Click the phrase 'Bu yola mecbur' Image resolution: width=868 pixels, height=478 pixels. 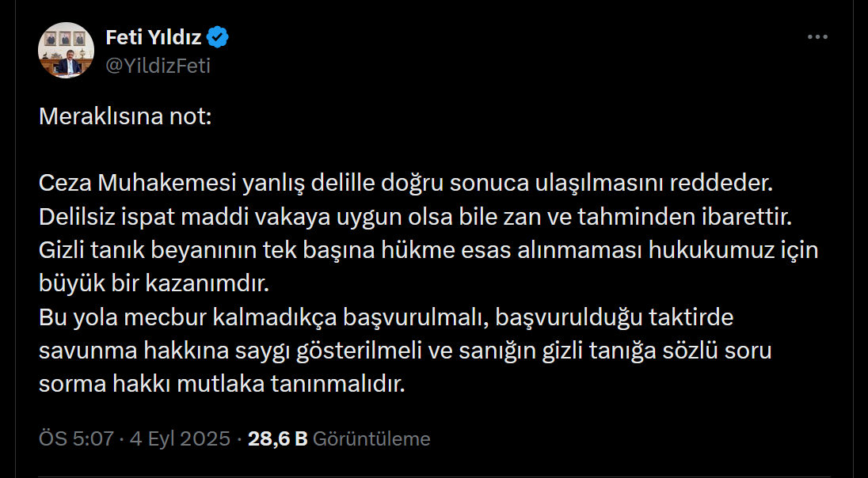[110, 317]
